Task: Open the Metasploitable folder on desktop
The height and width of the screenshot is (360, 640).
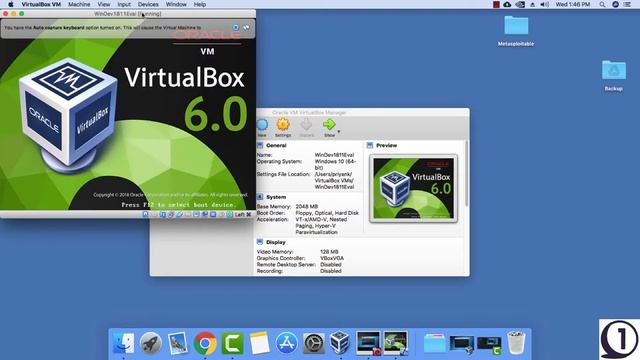Action: click(x=516, y=31)
